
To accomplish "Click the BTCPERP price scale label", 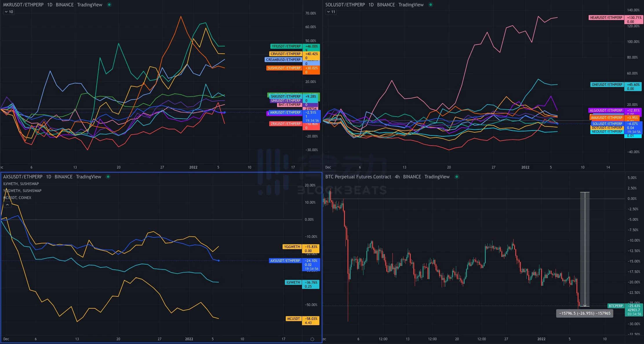I will (x=616, y=306).
